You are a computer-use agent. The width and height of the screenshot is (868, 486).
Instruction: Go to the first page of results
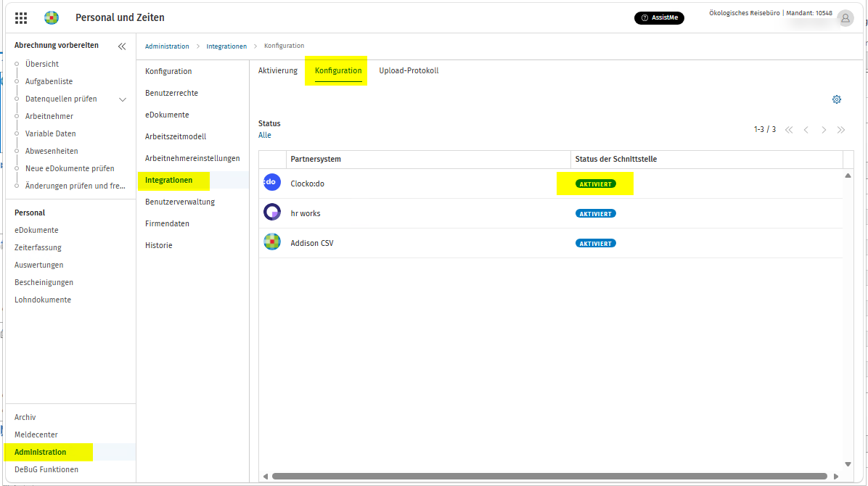tap(789, 130)
